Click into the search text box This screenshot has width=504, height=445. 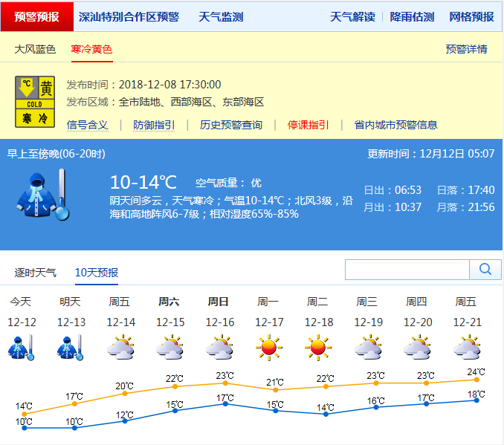(407, 269)
